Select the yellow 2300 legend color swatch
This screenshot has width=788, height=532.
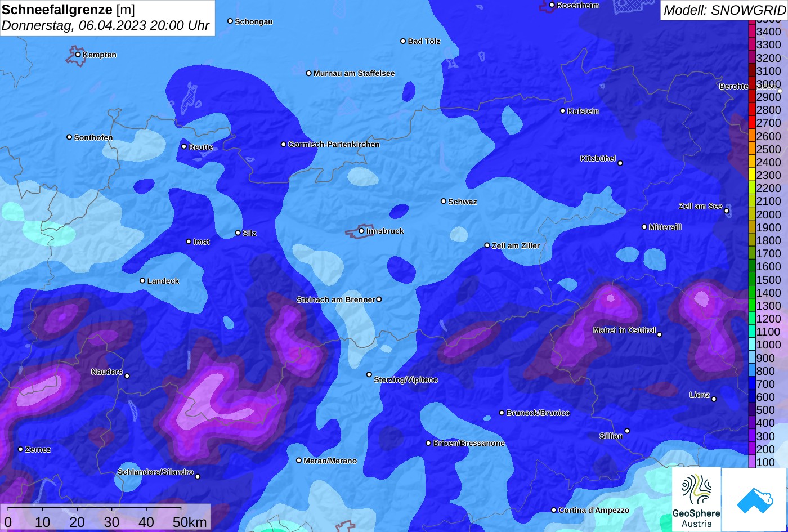[752, 175]
